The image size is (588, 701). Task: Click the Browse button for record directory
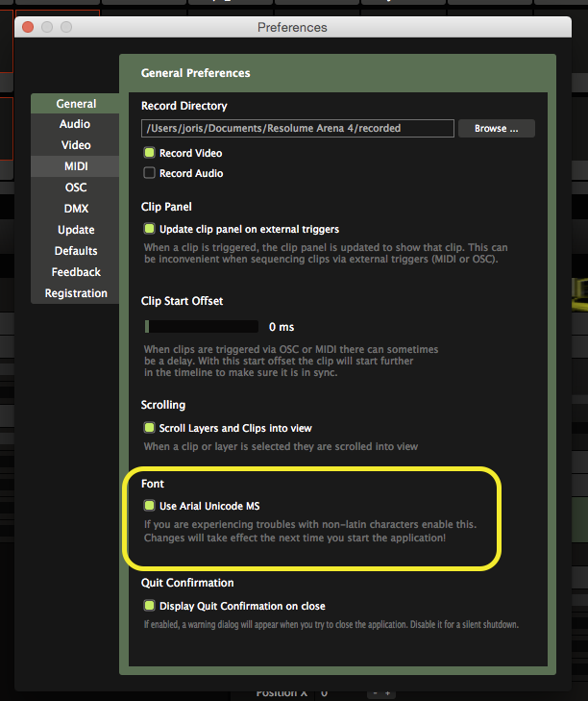496,128
